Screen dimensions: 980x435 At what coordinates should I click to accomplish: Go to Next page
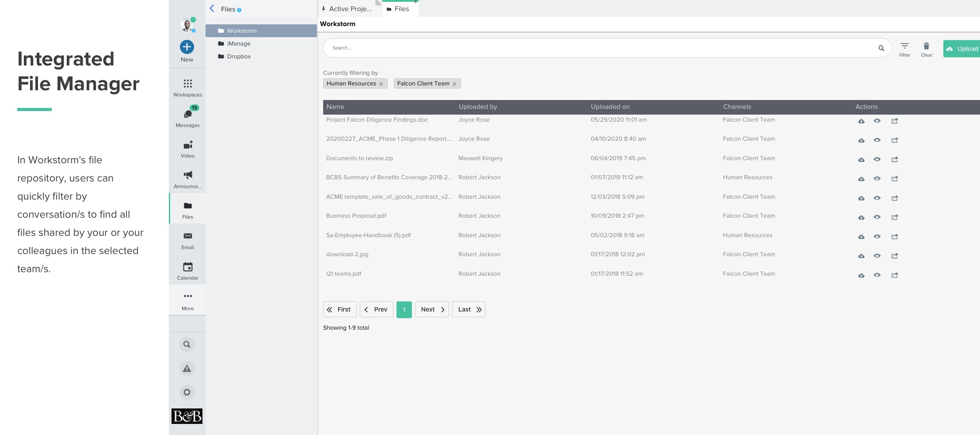click(x=432, y=309)
